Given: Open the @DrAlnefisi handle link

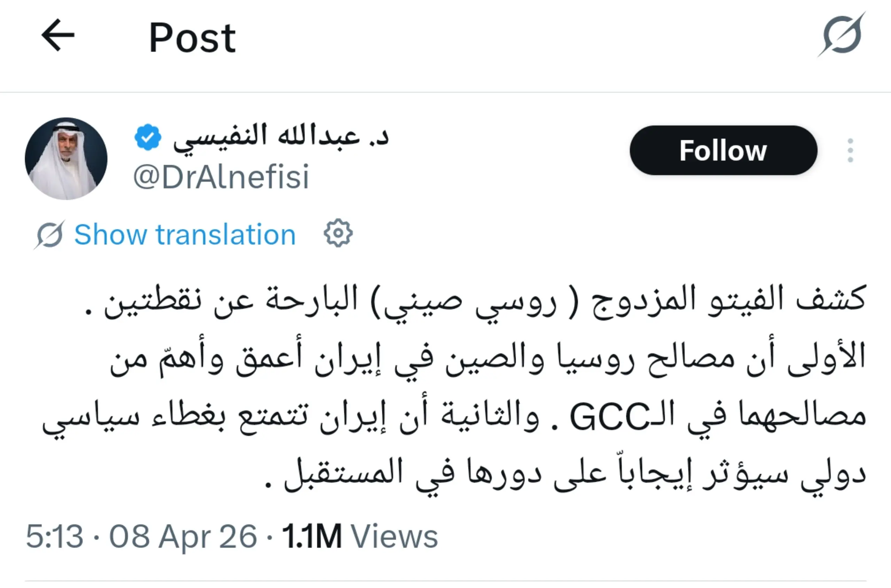Looking at the screenshot, I should point(221,177).
